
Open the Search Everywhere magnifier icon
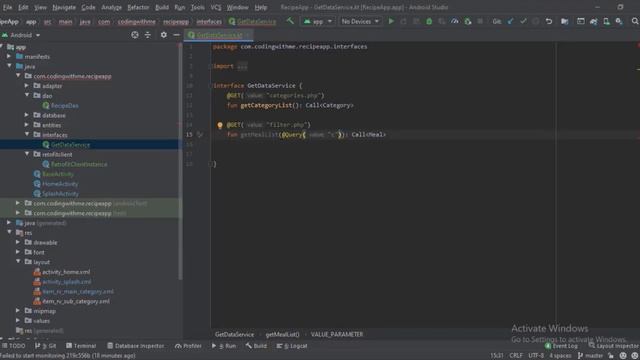(635, 21)
